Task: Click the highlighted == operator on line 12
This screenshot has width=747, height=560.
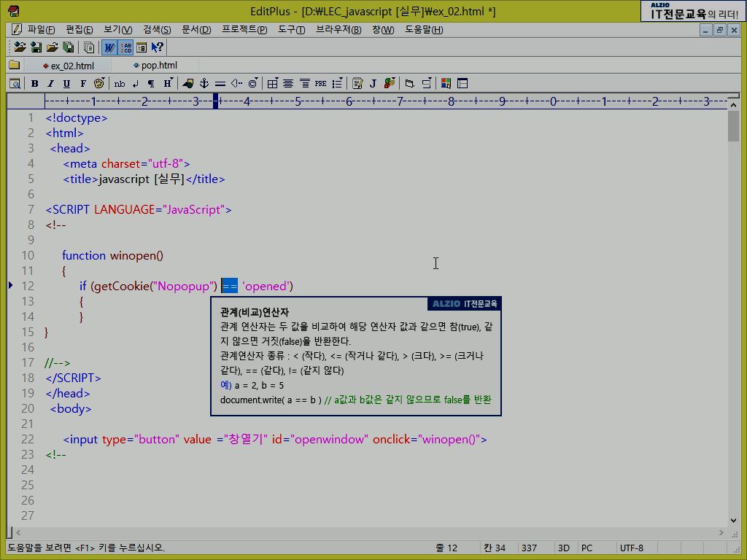Action: [x=229, y=286]
